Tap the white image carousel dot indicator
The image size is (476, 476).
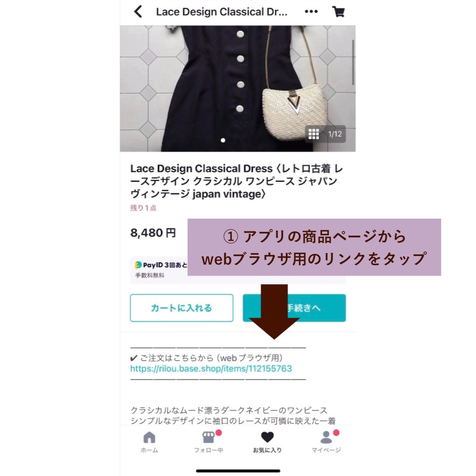tap(223, 140)
